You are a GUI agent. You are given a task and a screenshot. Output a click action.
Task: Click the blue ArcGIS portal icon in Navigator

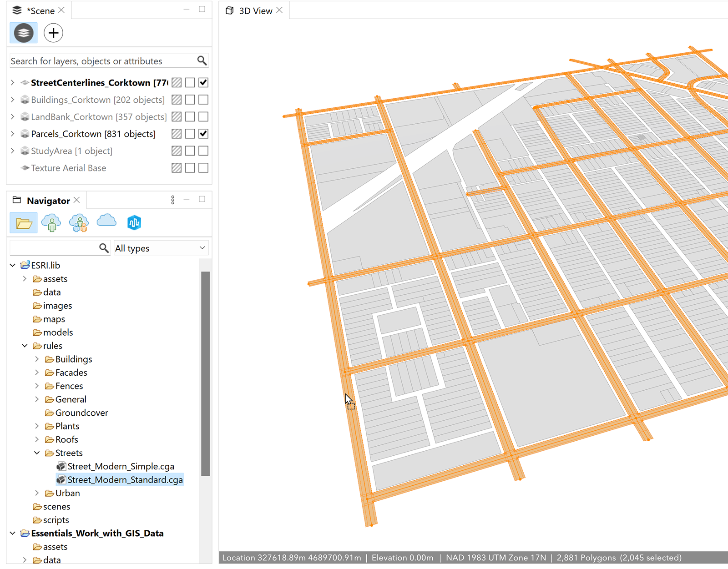pos(134,222)
